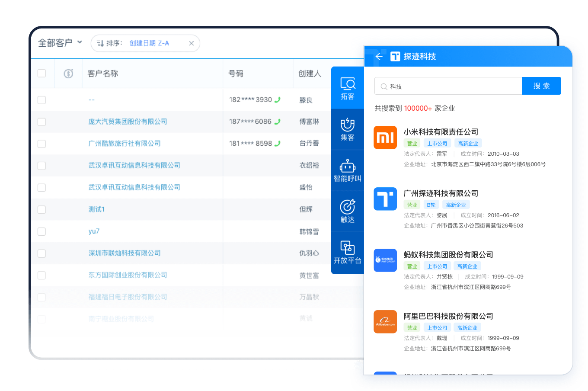The height and width of the screenshot is (391, 588).
Task: Remove the 创建日期 Z-A sort filter
Action: (191, 43)
